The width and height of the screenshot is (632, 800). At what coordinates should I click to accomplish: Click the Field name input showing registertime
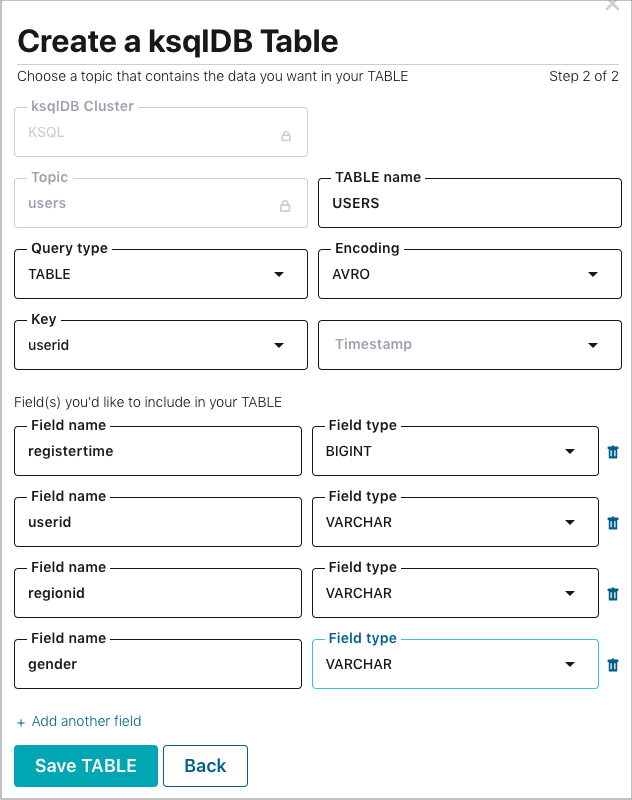(x=157, y=451)
